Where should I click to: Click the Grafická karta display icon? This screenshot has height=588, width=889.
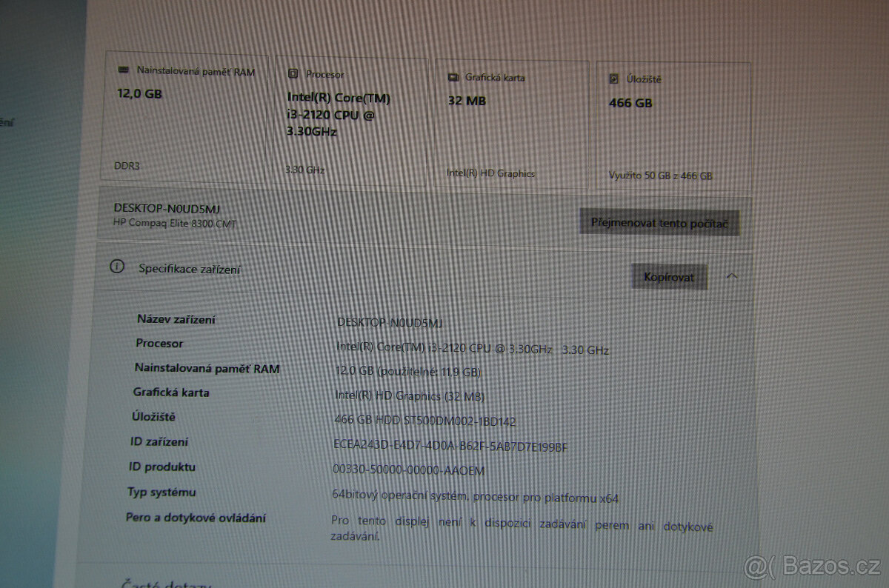pyautogui.click(x=454, y=76)
